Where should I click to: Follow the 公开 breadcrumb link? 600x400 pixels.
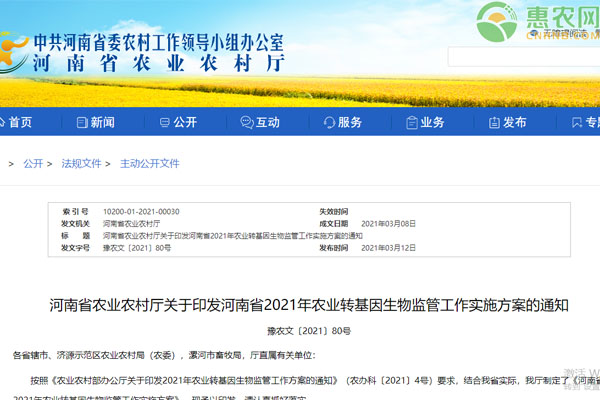coord(33,164)
